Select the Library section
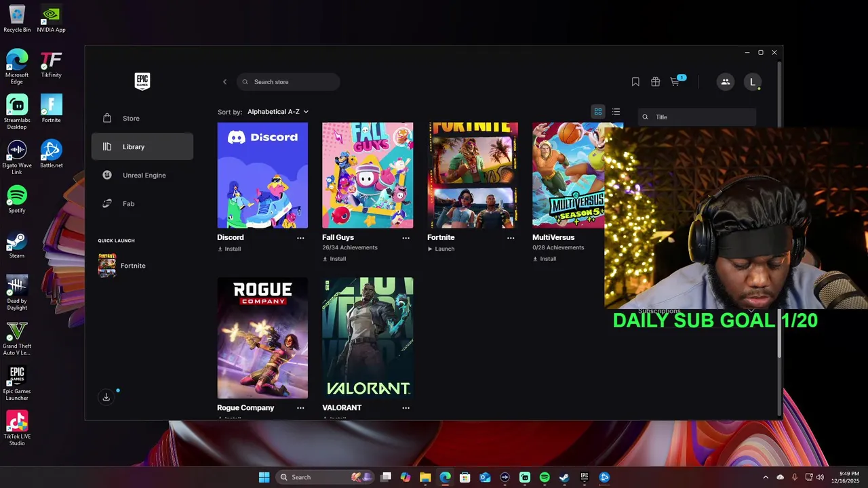Image resolution: width=868 pixels, height=488 pixels. 142,147
